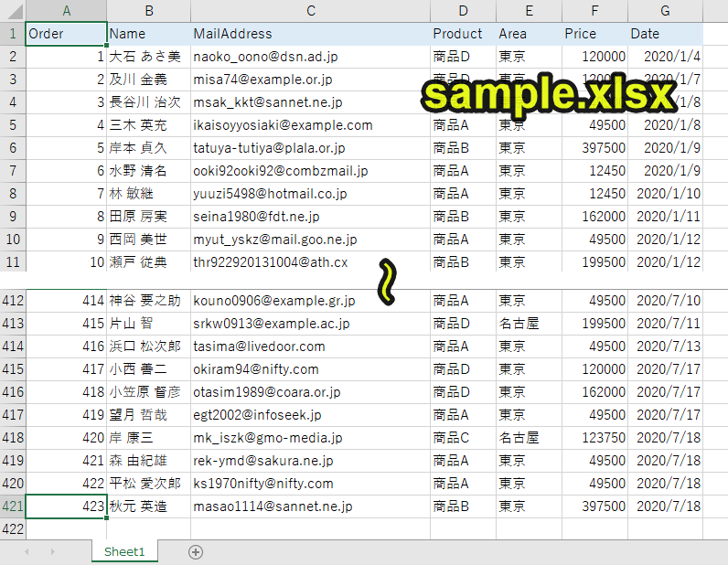Select cell ikaisoyyosiaki@example.com
This screenshot has height=565, width=728.
311,125
